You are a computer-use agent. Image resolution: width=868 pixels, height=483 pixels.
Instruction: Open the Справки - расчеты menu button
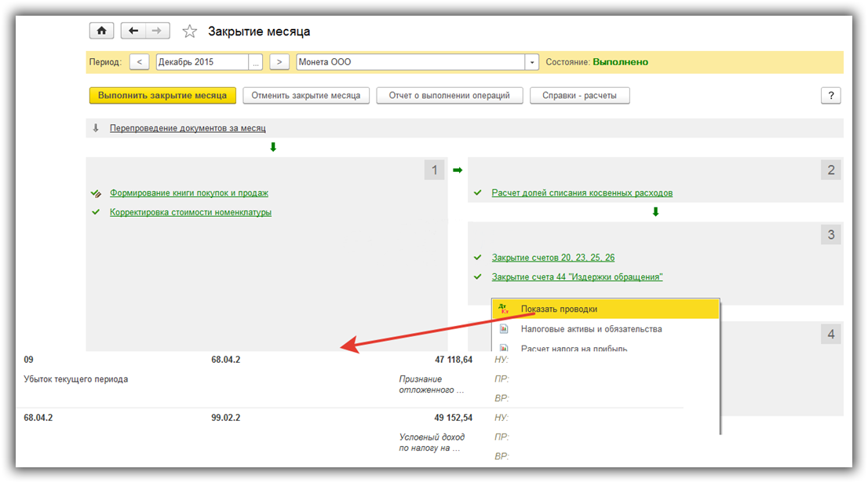coord(579,96)
